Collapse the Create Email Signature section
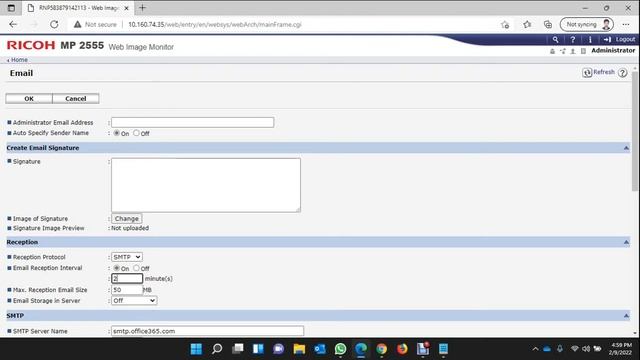The image size is (640, 360). coord(626,148)
